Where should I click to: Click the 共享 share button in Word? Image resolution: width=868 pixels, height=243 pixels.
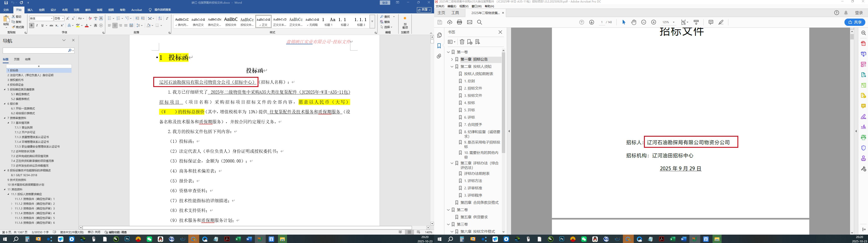click(x=424, y=10)
